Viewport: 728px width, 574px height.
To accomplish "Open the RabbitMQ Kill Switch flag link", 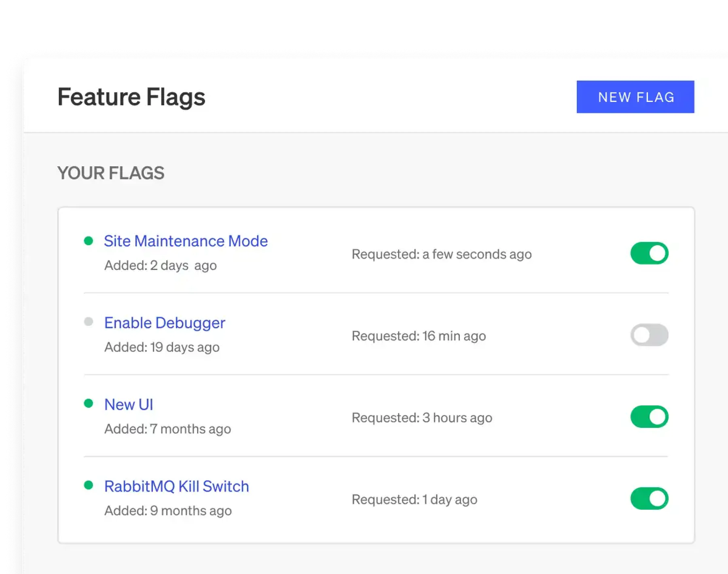I will click(176, 486).
